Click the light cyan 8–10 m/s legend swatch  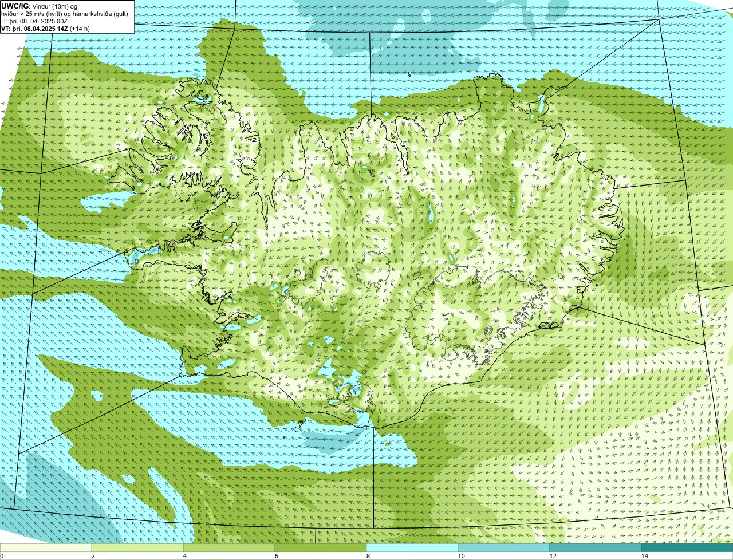412,547
